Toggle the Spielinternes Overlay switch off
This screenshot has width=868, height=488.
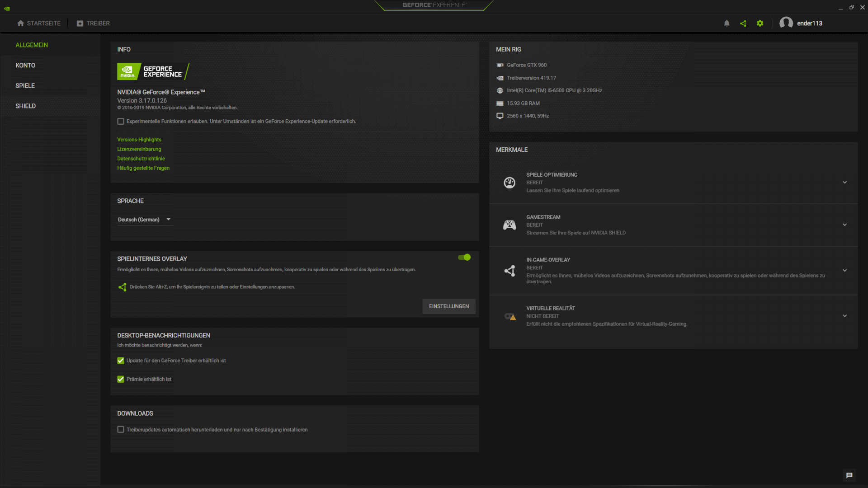tap(464, 258)
